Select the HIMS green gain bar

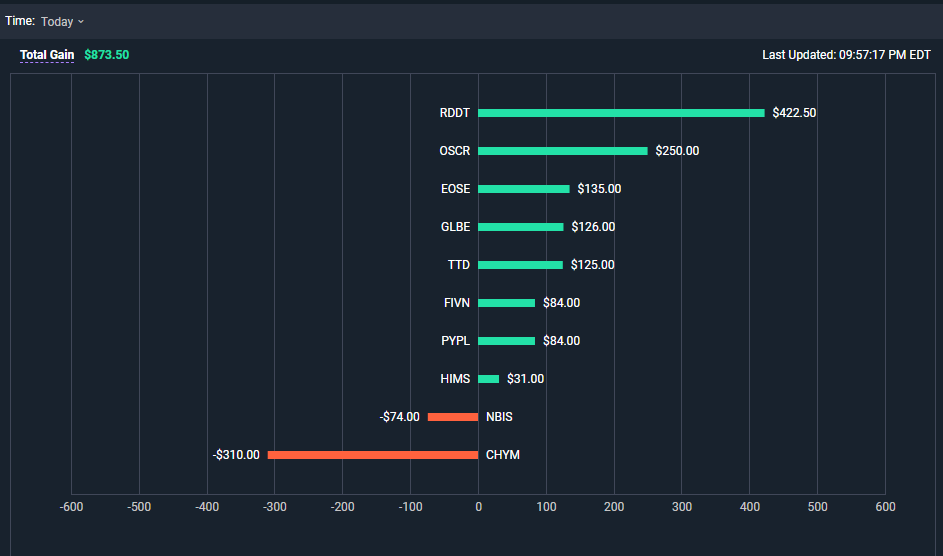coord(488,379)
